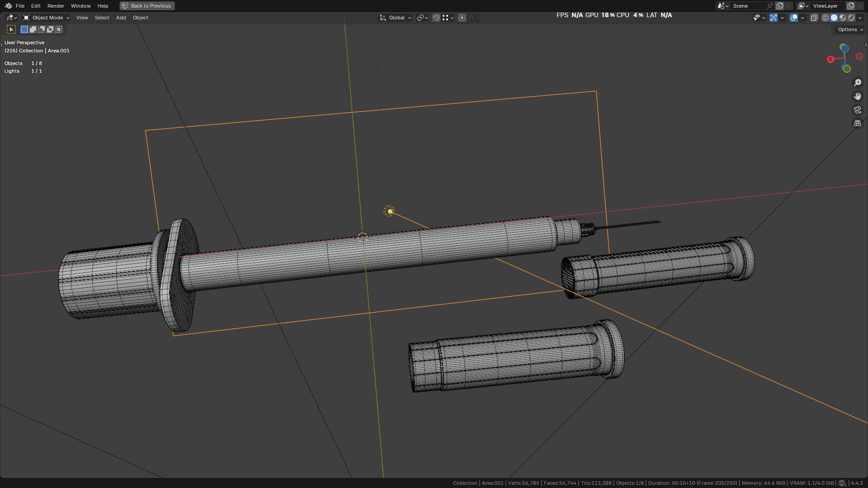868x488 pixels.
Task: Open the viewport View menu
Action: click(82, 18)
